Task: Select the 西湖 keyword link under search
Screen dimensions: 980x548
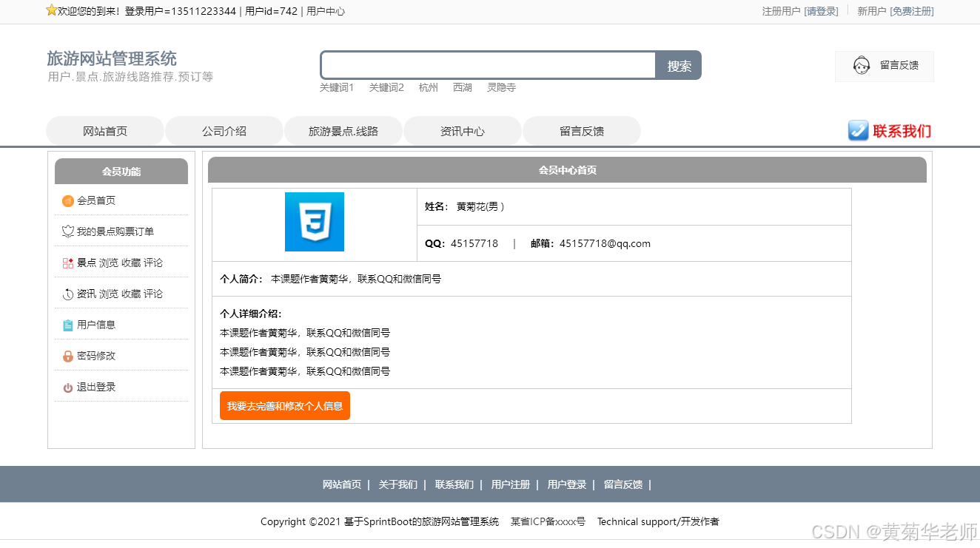Action: click(x=463, y=87)
